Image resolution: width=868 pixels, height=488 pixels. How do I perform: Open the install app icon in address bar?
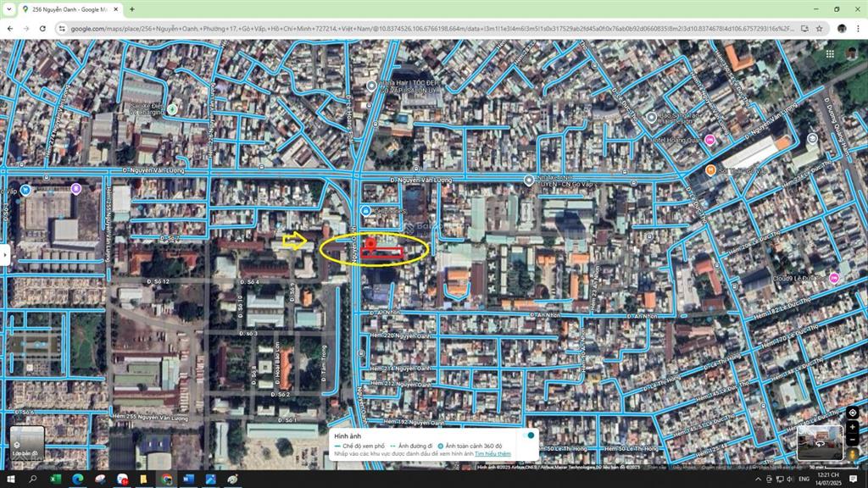click(804, 28)
